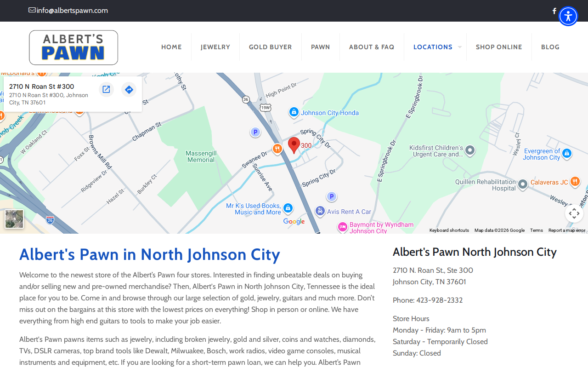
Task: Click the envelope email icon
Action: (x=32, y=10)
